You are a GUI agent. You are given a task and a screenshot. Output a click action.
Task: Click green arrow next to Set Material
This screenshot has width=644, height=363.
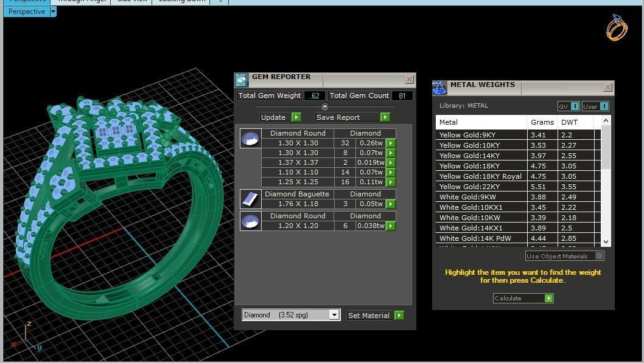click(x=399, y=315)
